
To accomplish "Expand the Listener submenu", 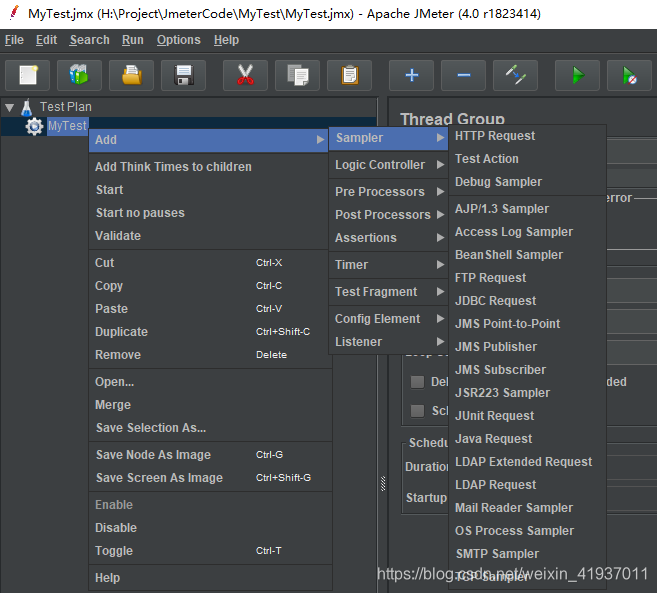I will [x=388, y=342].
